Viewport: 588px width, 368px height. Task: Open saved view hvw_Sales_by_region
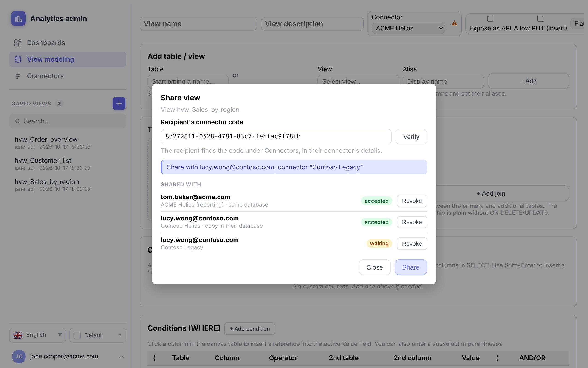[68, 185]
